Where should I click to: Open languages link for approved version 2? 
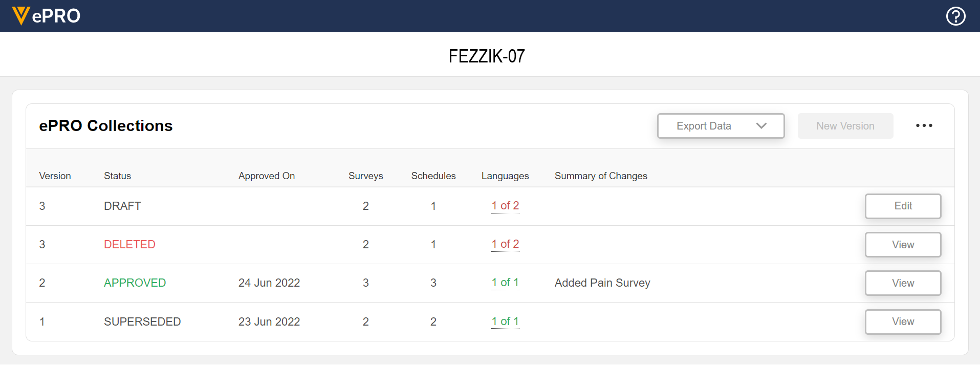(x=505, y=283)
